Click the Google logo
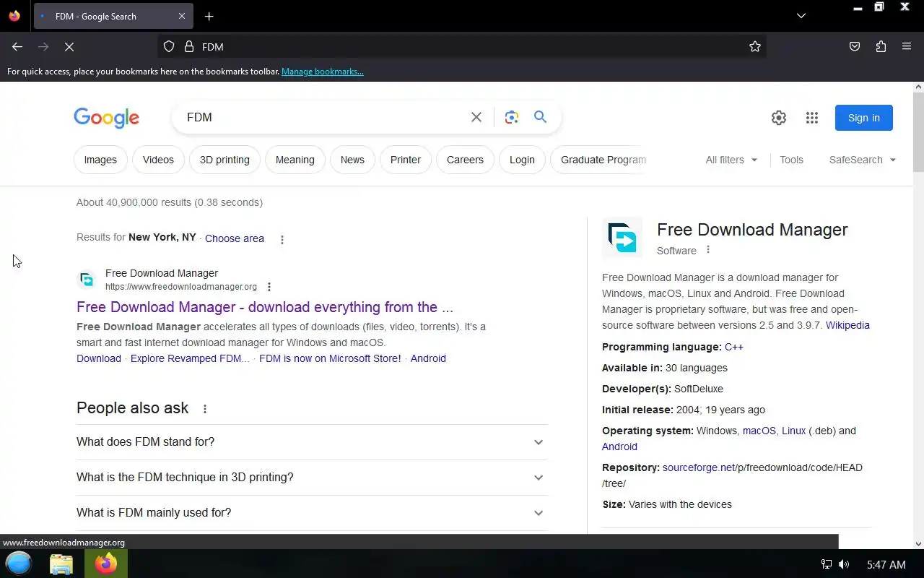Screen dimensions: 924x578 (x=106, y=118)
